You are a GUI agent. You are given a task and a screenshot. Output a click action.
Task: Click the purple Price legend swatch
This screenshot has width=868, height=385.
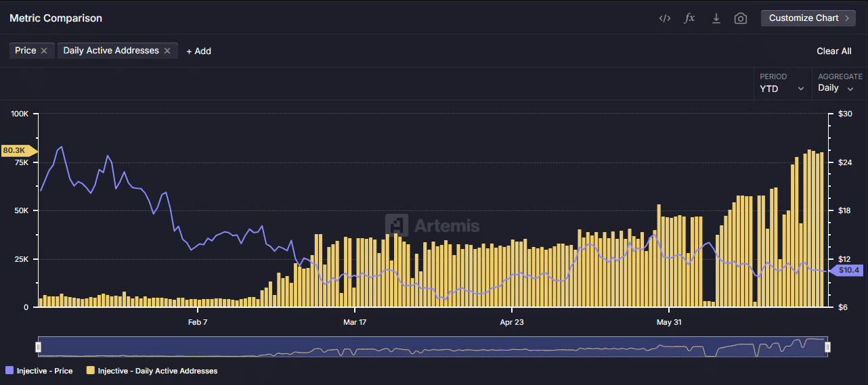(x=9, y=371)
